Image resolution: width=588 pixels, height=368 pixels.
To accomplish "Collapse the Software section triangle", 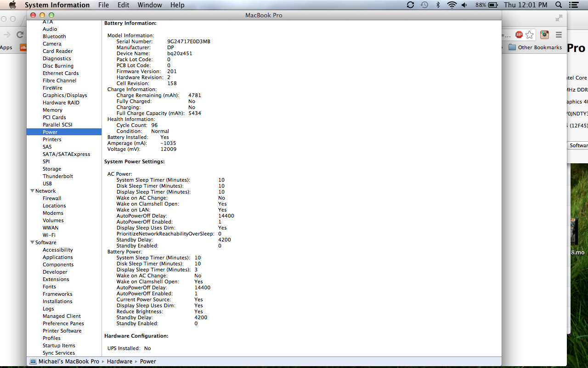I will 32,242.
